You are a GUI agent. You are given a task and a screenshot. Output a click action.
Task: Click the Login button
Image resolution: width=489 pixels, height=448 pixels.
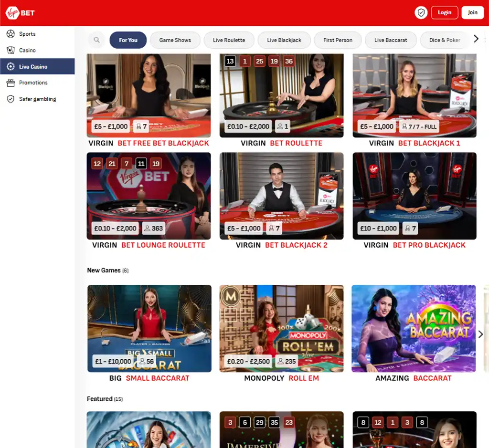pos(445,12)
